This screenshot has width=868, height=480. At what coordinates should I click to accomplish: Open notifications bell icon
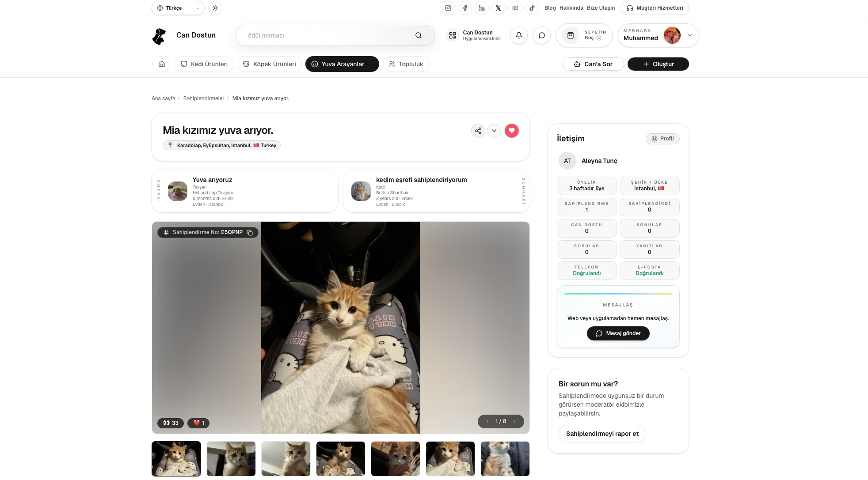coord(518,35)
